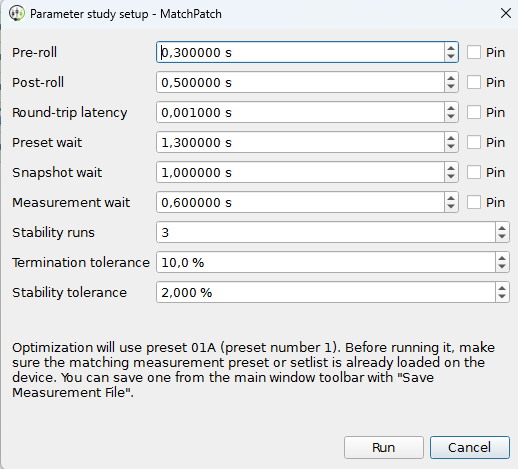Dismiss the dialog with Cancel
Viewport: 518px width, 469px height.
(x=470, y=447)
